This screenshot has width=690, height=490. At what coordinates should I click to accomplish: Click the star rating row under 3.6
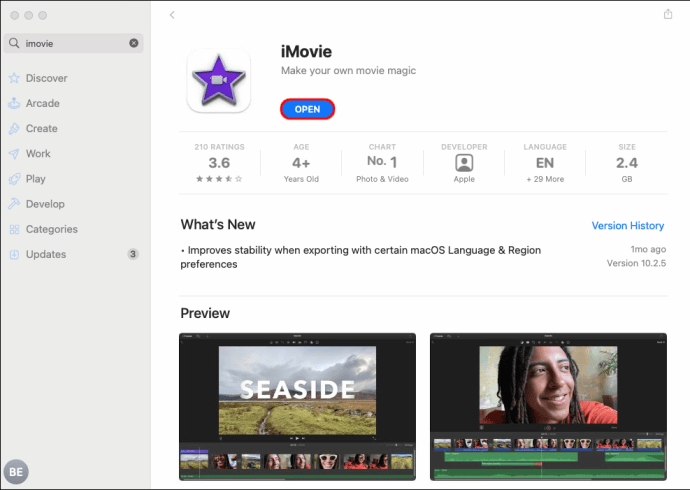(x=219, y=179)
